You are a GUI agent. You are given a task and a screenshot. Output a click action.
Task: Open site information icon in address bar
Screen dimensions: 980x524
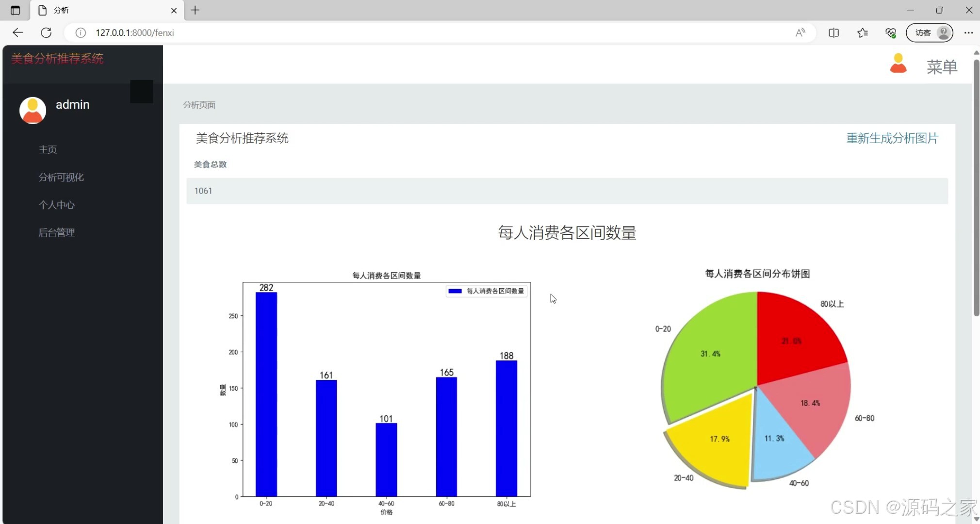tap(81, 33)
